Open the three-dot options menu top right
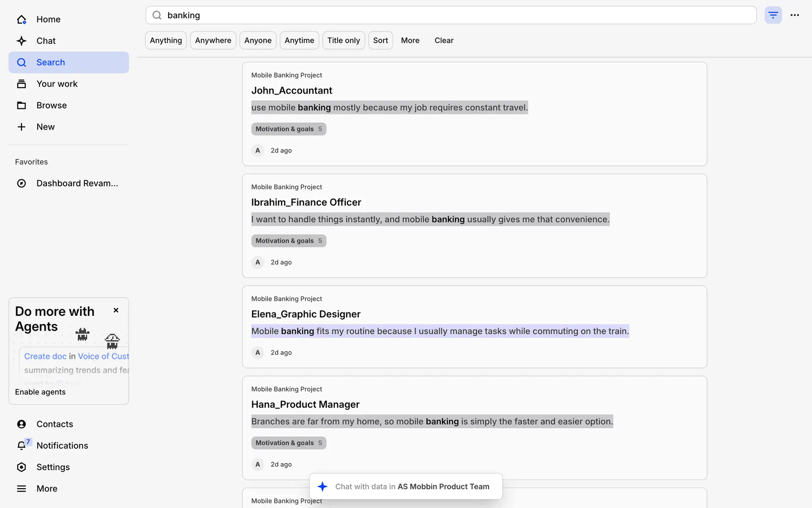Viewport: 812px width, 508px height. (x=795, y=15)
